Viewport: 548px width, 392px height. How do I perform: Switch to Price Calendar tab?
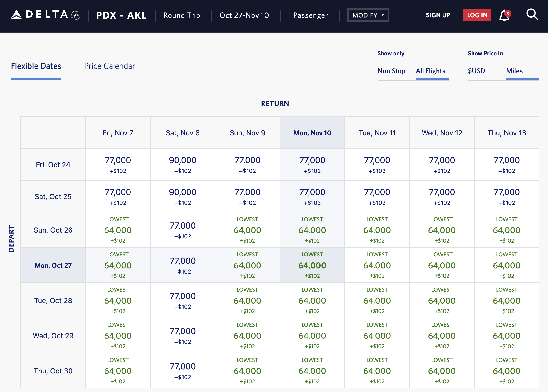click(110, 66)
